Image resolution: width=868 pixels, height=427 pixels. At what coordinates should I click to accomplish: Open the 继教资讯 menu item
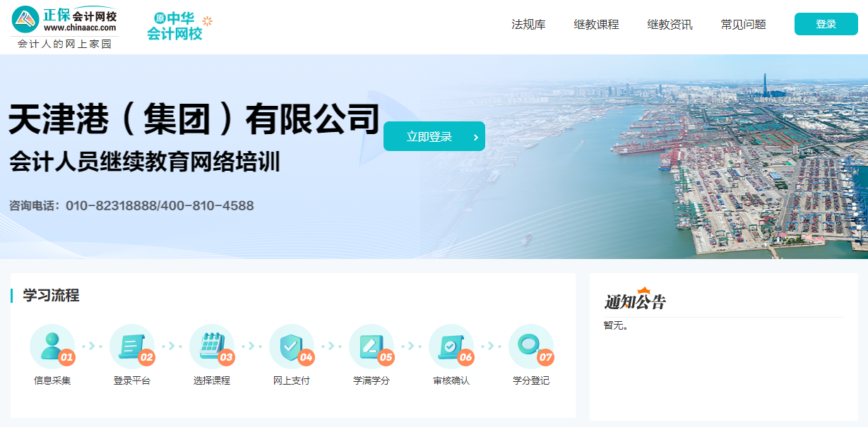click(670, 24)
